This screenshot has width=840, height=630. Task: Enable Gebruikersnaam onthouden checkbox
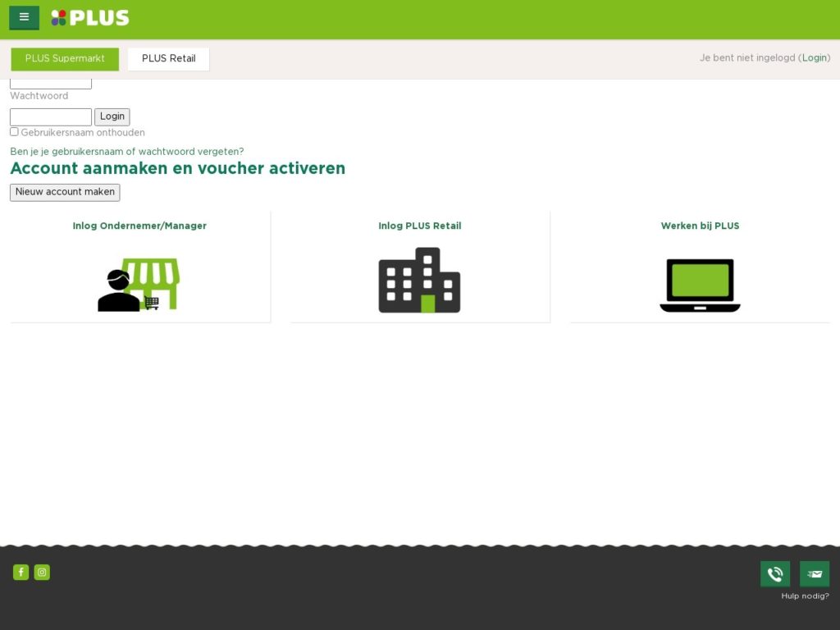(x=14, y=132)
